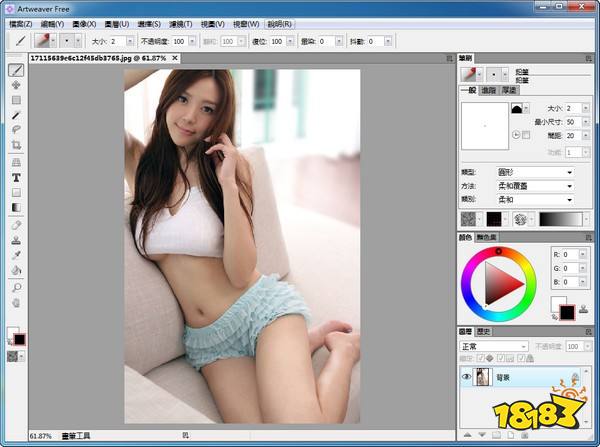The height and width of the screenshot is (447, 600).
Task: Select the Eraser tool
Action: 16,225
